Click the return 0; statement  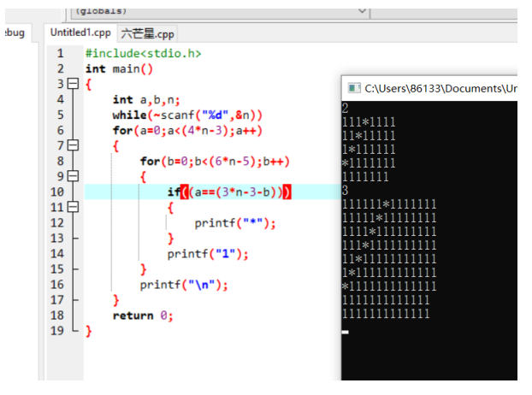143,315
